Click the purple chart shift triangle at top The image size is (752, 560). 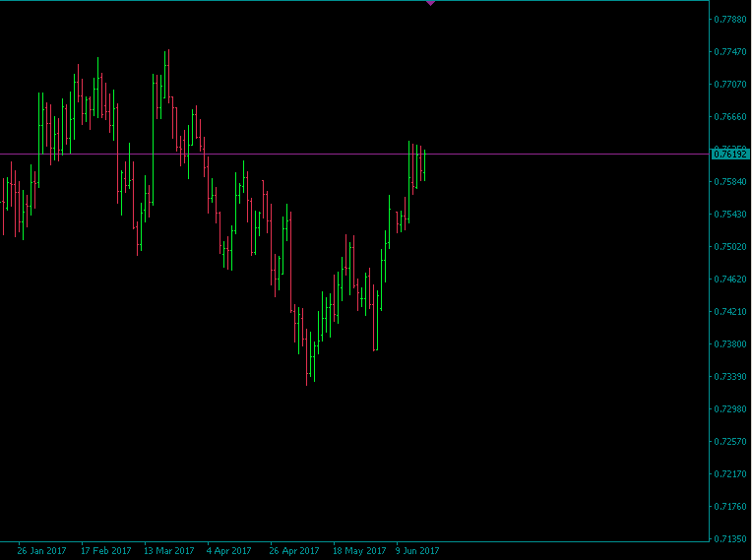click(430, 4)
